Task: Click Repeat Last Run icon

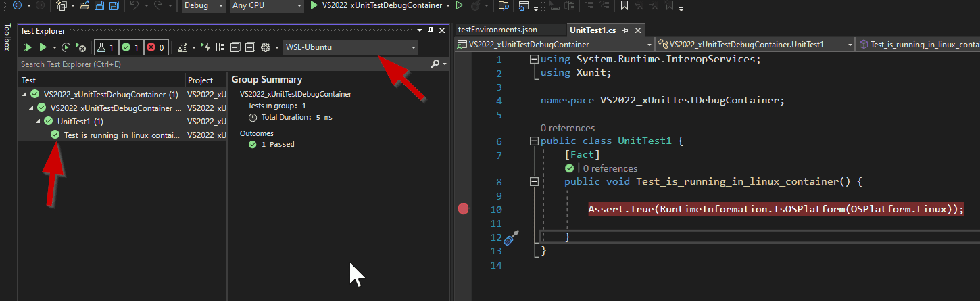Action: coord(66,47)
